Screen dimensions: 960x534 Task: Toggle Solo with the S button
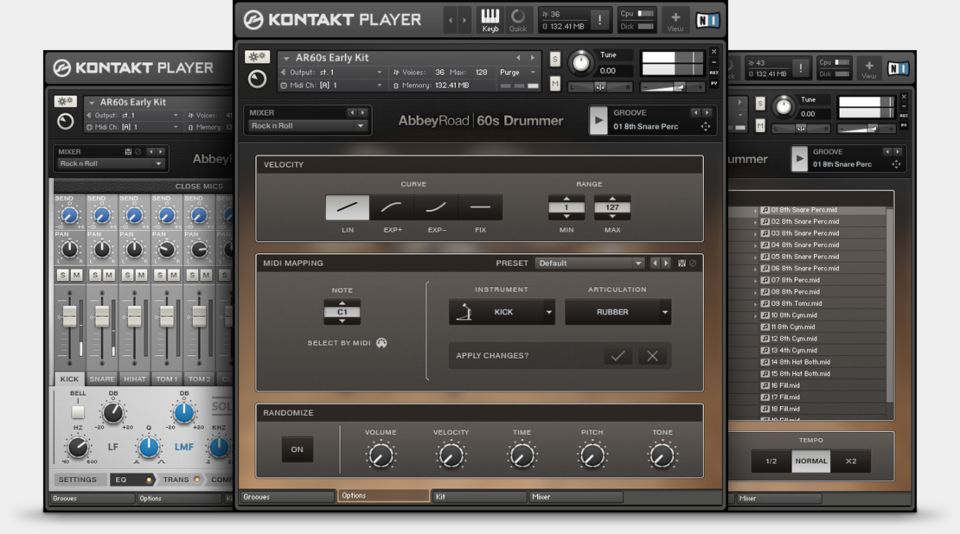tap(555, 60)
